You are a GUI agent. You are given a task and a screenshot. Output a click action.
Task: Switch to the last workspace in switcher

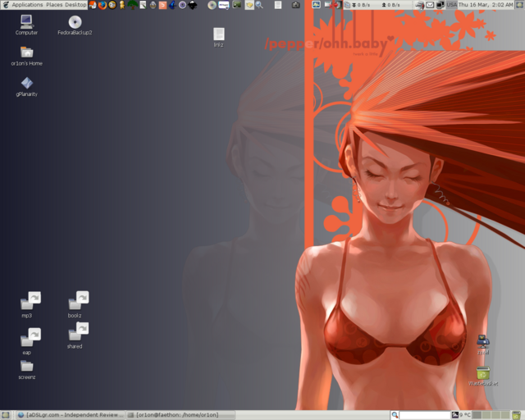pyautogui.click(x=505, y=415)
